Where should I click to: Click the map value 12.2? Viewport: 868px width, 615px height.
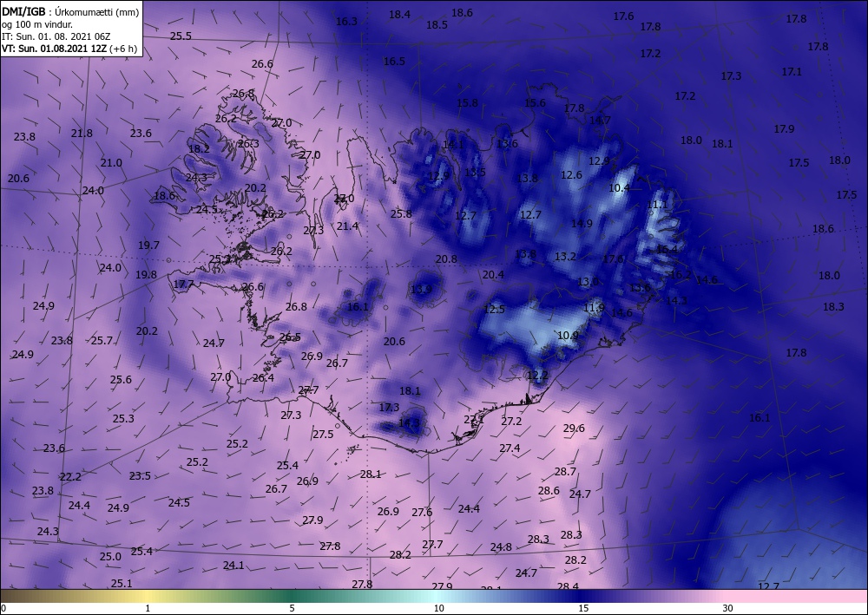pos(537,376)
